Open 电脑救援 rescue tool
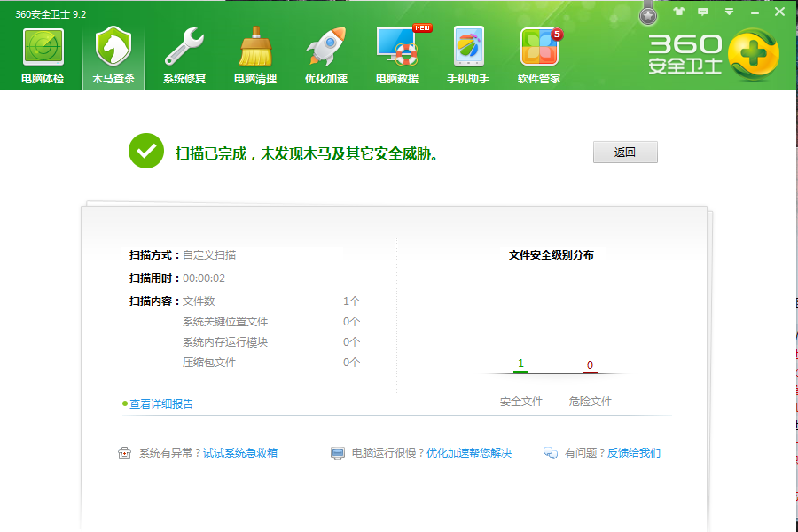The width and height of the screenshot is (798, 532). (397, 49)
